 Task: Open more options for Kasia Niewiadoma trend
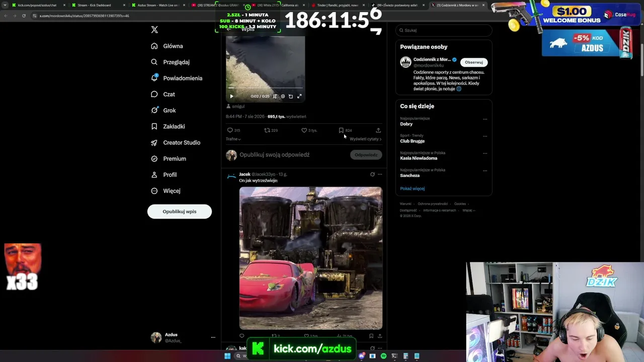tap(485, 153)
